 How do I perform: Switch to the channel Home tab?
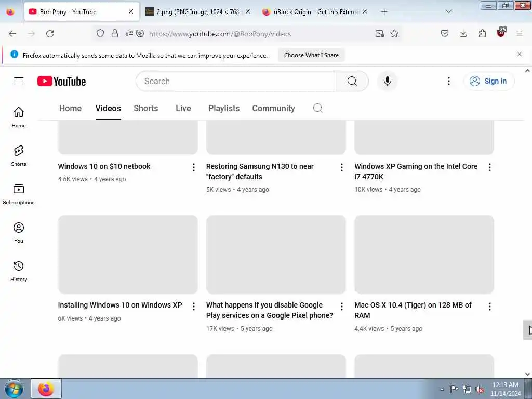(x=70, y=108)
